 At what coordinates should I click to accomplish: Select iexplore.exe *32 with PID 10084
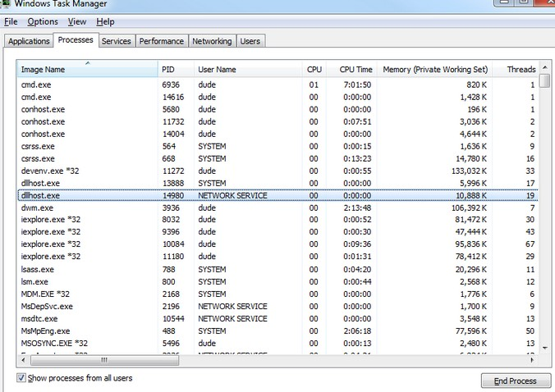click(277, 244)
